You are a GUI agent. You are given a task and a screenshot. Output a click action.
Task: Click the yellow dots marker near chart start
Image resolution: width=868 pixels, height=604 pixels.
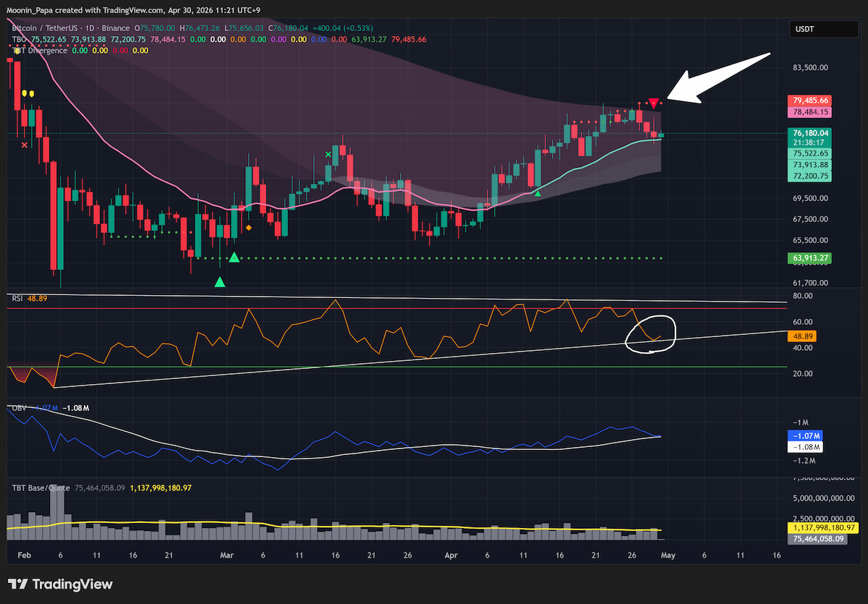pyautogui.click(x=27, y=94)
